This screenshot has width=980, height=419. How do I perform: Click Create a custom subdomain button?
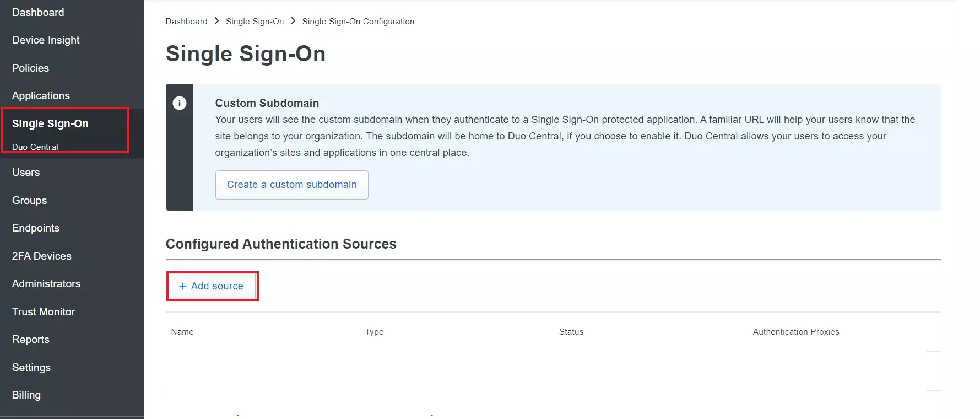(x=292, y=185)
